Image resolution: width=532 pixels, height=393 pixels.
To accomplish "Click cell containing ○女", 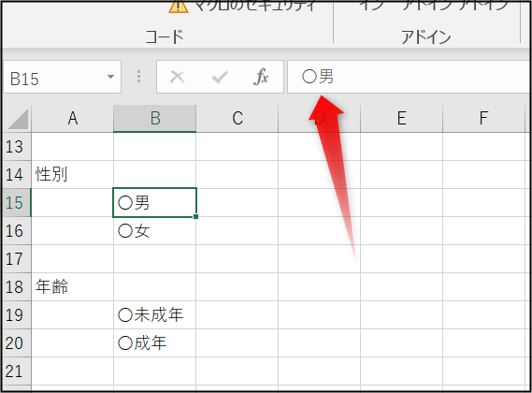I will [x=154, y=231].
